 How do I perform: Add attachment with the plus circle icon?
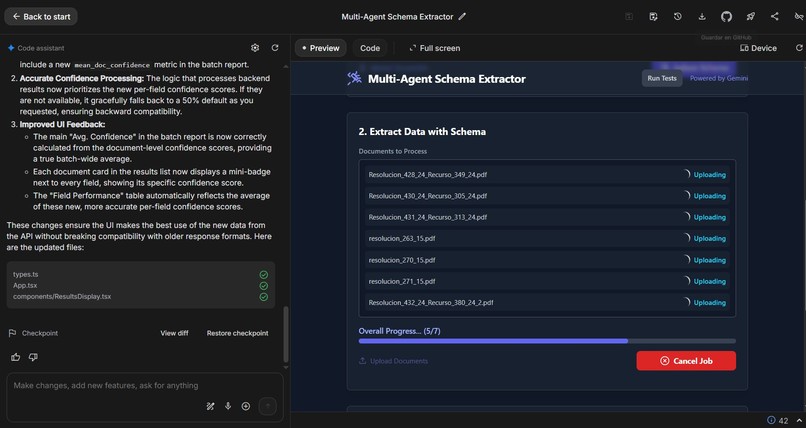[246, 406]
